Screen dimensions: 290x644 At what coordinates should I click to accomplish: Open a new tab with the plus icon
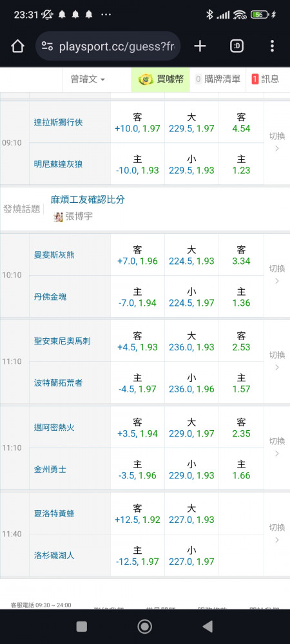tap(200, 46)
